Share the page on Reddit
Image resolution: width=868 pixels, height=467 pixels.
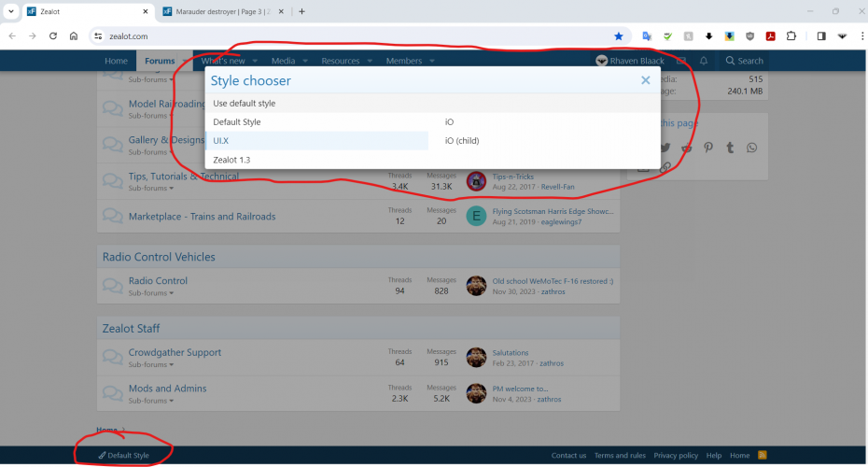[686, 148]
